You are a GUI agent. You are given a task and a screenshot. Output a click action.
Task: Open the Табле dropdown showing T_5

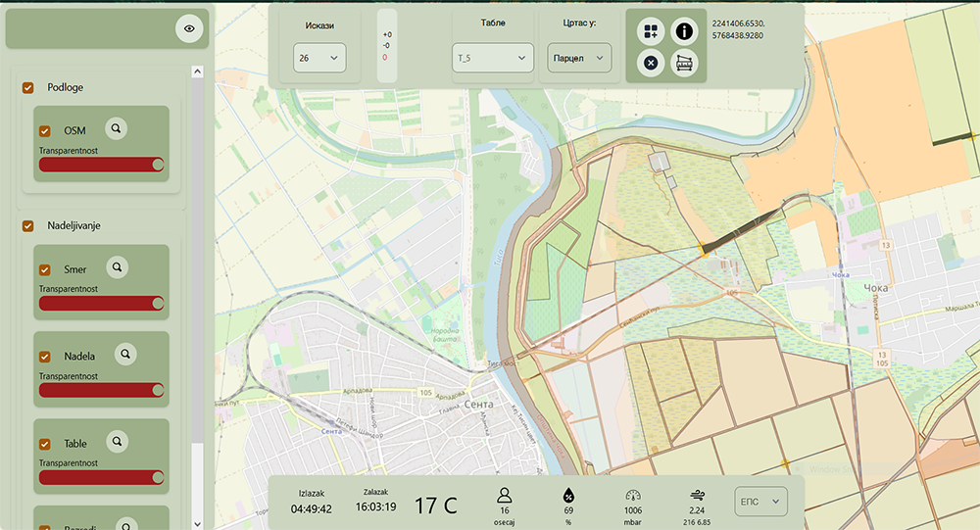(493, 58)
